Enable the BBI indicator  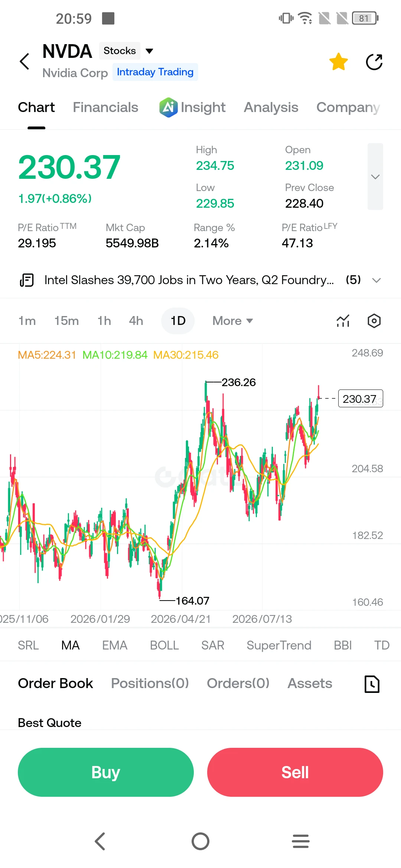click(x=343, y=645)
